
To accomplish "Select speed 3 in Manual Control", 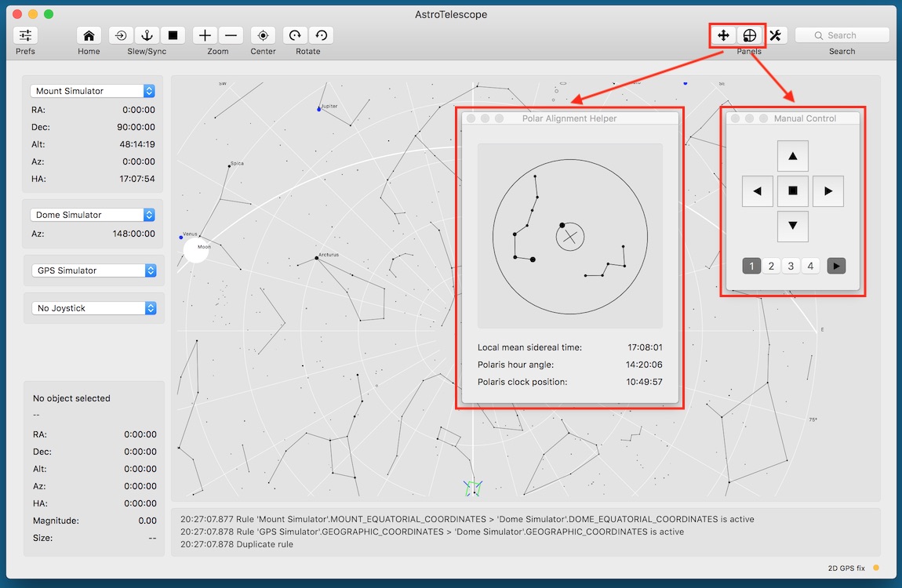I will click(x=791, y=266).
